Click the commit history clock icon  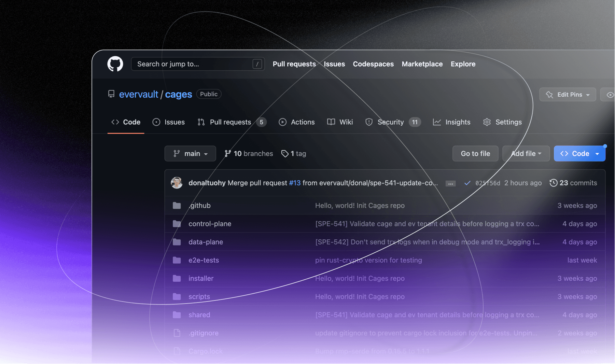[553, 183]
